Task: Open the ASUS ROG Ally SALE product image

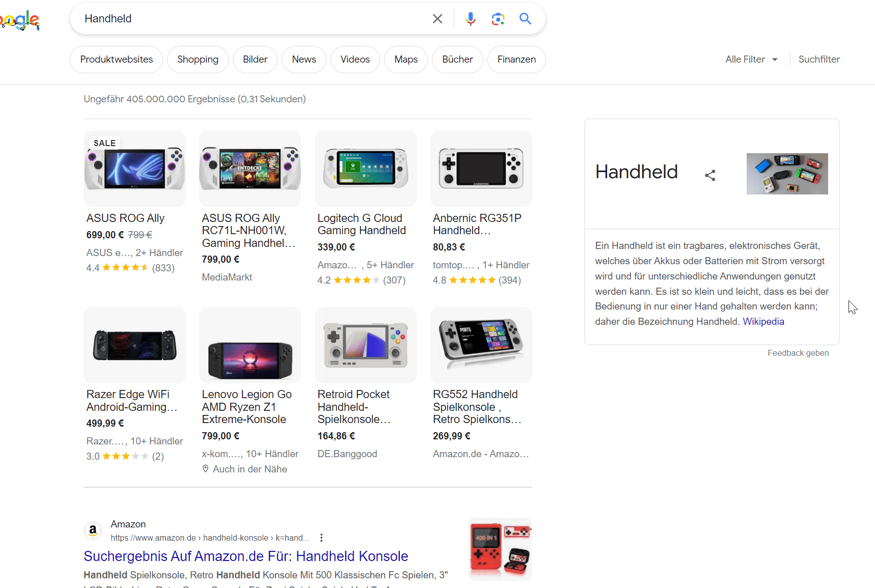Action: click(134, 169)
